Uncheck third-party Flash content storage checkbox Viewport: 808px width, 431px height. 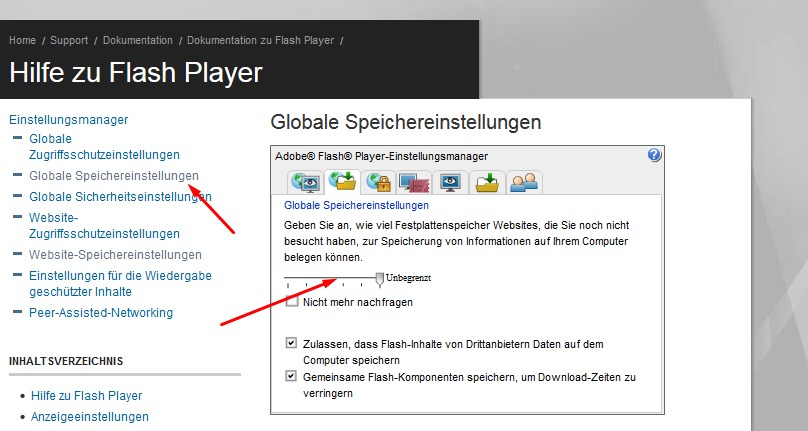pos(292,343)
